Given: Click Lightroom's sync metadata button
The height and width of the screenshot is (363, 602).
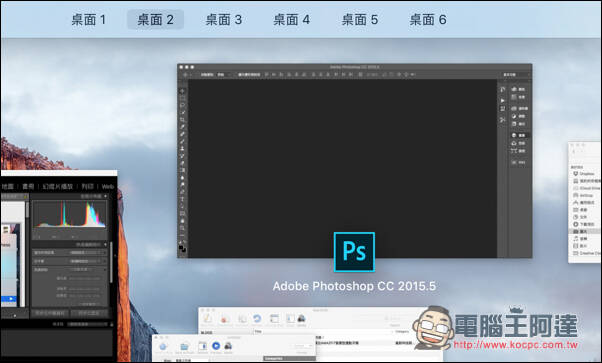Looking at the screenshot, I should tap(50, 313).
